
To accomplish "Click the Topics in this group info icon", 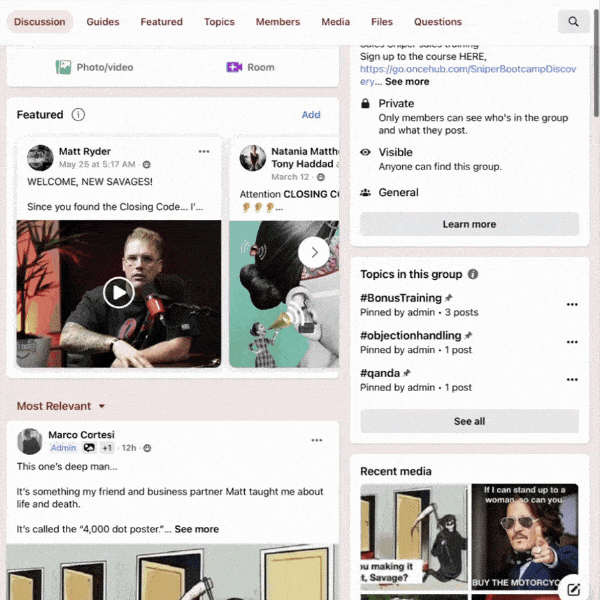I will (473, 274).
